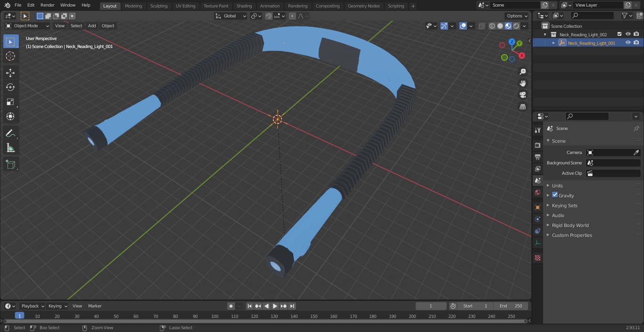This screenshot has height=332, width=644.
Task: Disable Neck_Reading_Light_001 in renders
Action: [x=636, y=43]
